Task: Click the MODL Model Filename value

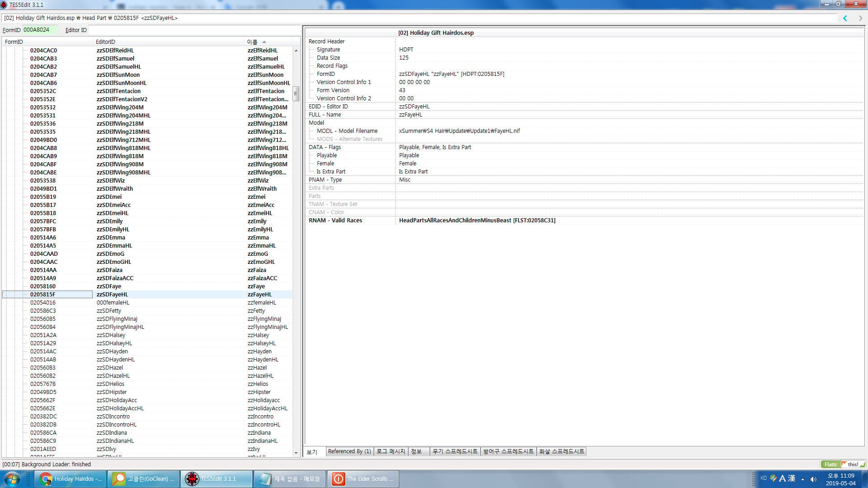Action: pyautogui.click(x=459, y=131)
